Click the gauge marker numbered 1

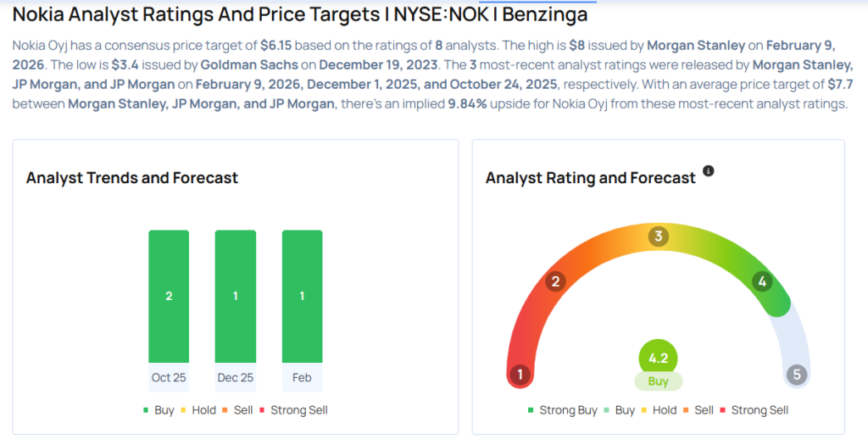point(520,375)
